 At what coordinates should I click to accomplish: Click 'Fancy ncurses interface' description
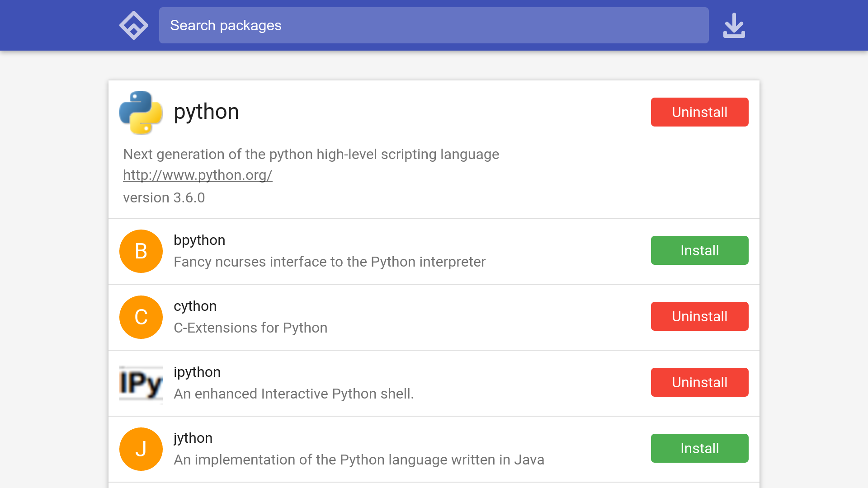[330, 262]
